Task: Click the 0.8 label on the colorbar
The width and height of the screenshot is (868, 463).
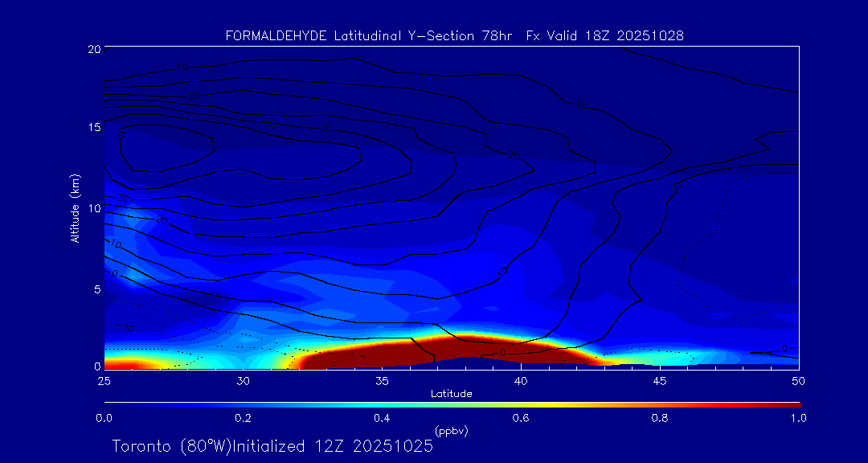Action: tap(660, 418)
